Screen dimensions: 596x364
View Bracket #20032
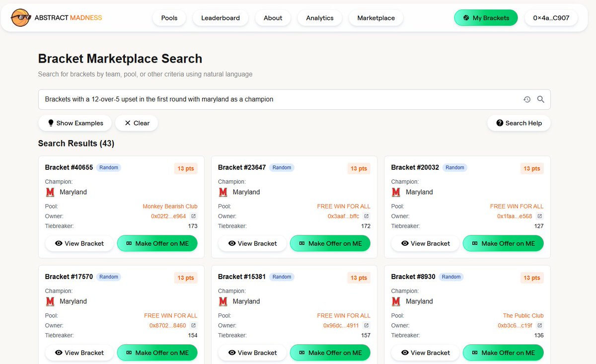pos(425,243)
